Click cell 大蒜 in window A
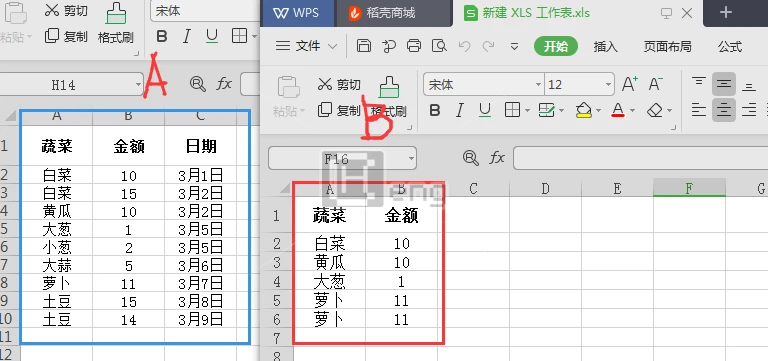Screen dimensions: 768x361 point(57,265)
